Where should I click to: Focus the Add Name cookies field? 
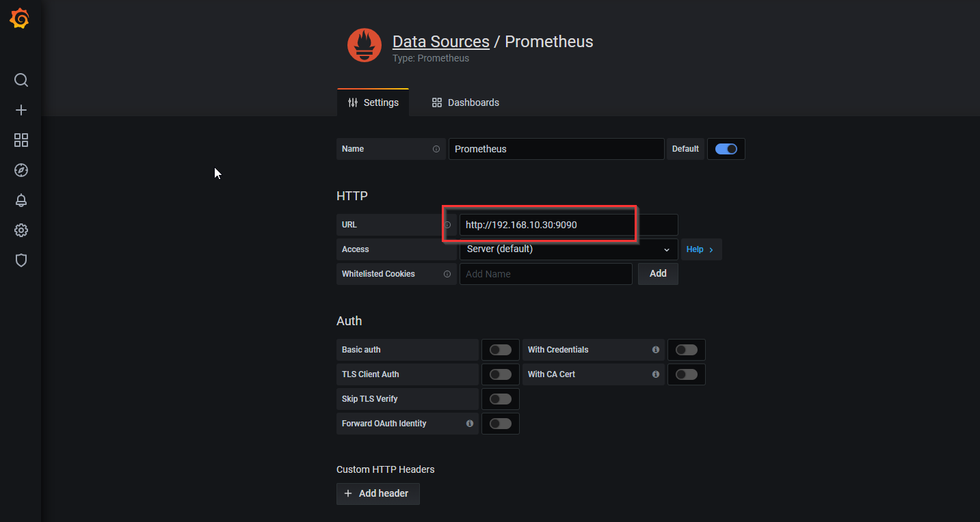click(546, 274)
